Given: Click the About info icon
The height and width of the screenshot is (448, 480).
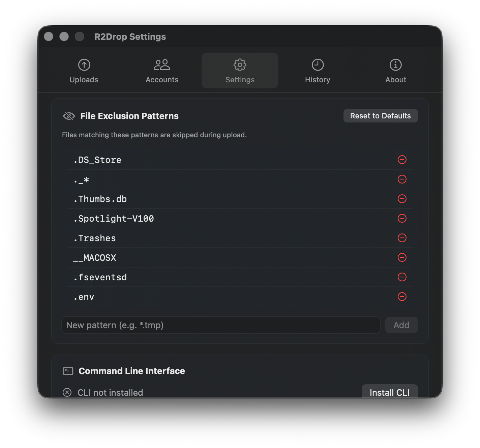Looking at the screenshot, I should (x=395, y=65).
